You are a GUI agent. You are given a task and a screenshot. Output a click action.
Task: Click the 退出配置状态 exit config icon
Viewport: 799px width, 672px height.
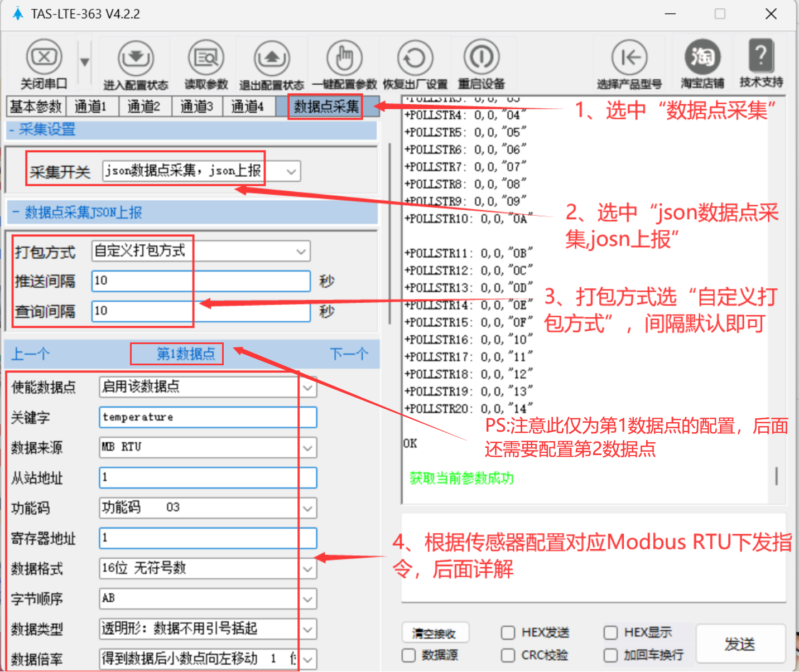pos(272,57)
